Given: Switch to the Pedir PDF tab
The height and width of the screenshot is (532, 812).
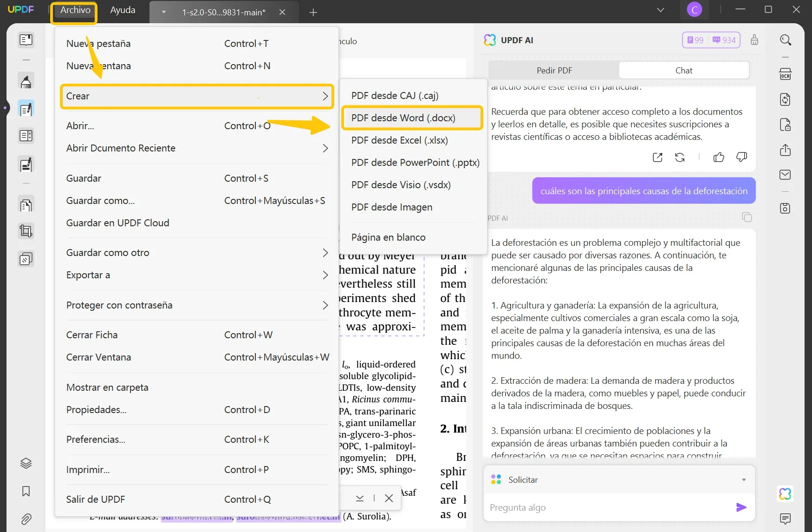Looking at the screenshot, I should (x=554, y=71).
